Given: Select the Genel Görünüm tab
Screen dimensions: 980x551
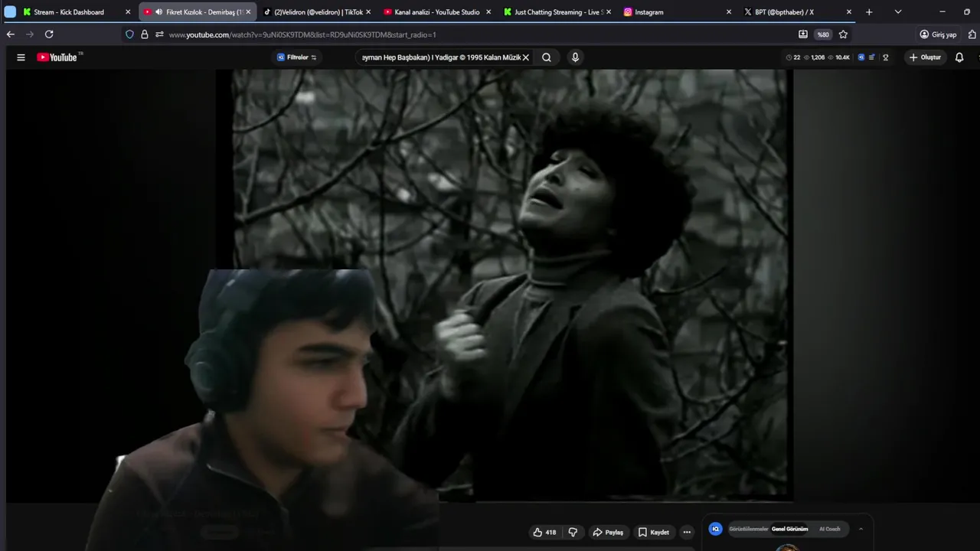Looking at the screenshot, I should (789, 529).
